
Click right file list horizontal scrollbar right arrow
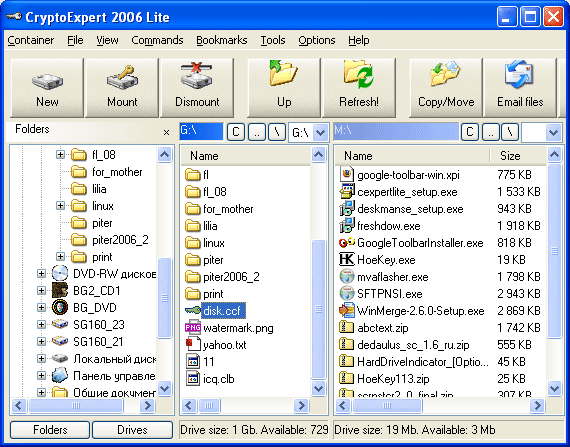point(537,405)
